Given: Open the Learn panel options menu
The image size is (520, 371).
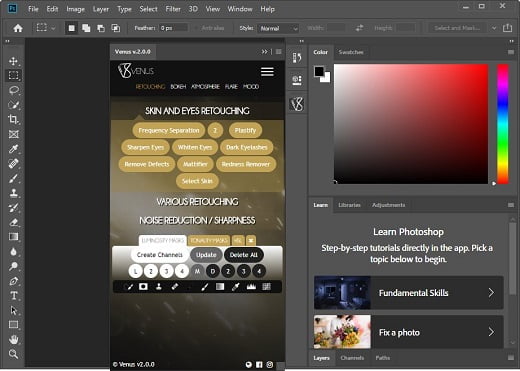Looking at the screenshot, I should pyautogui.click(x=511, y=205).
